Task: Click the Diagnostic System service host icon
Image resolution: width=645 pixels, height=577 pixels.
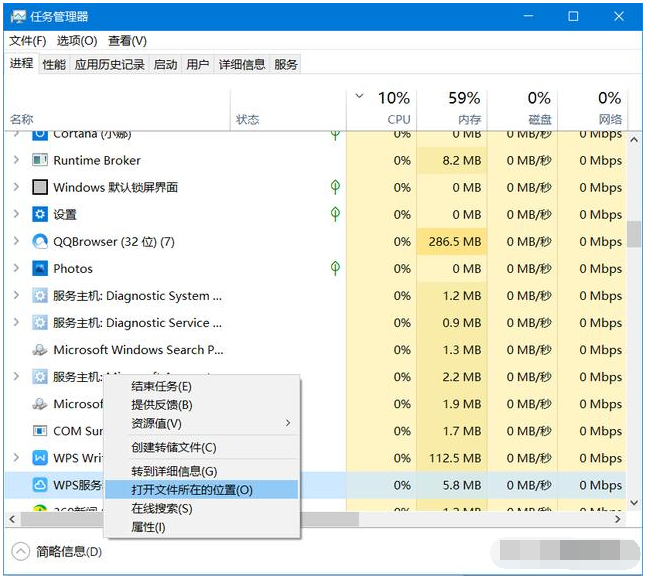Action: [x=40, y=296]
